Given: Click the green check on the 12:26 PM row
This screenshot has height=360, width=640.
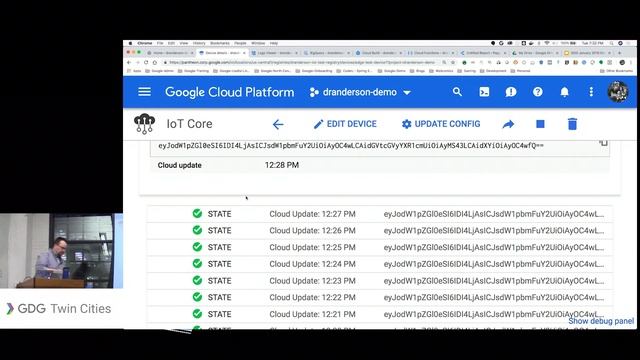Looking at the screenshot, I should [x=197, y=230].
